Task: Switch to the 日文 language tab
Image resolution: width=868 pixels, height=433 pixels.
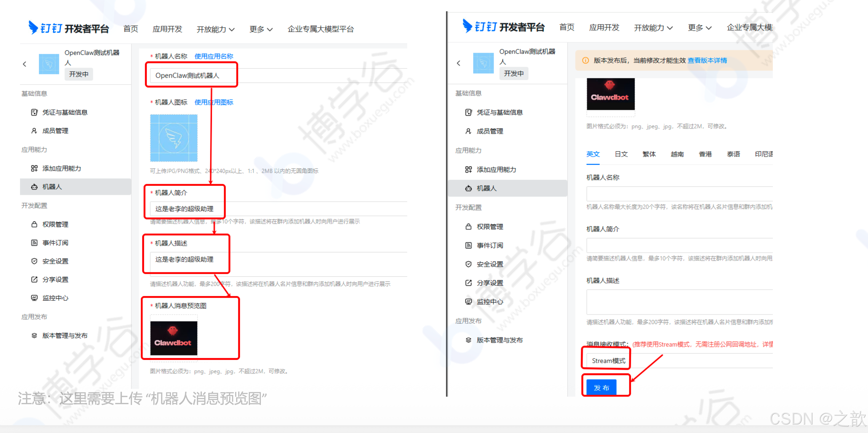Action: tap(621, 154)
